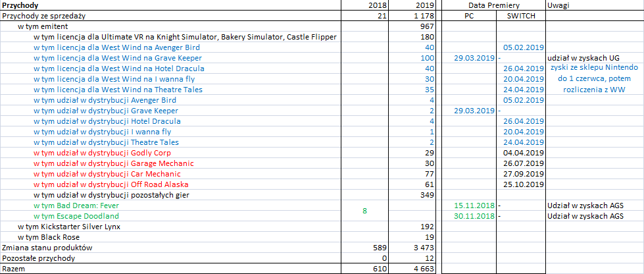
Task: Click the date 15.11.2018 for Bad Dream: Fever
Action: pyautogui.click(x=474, y=205)
